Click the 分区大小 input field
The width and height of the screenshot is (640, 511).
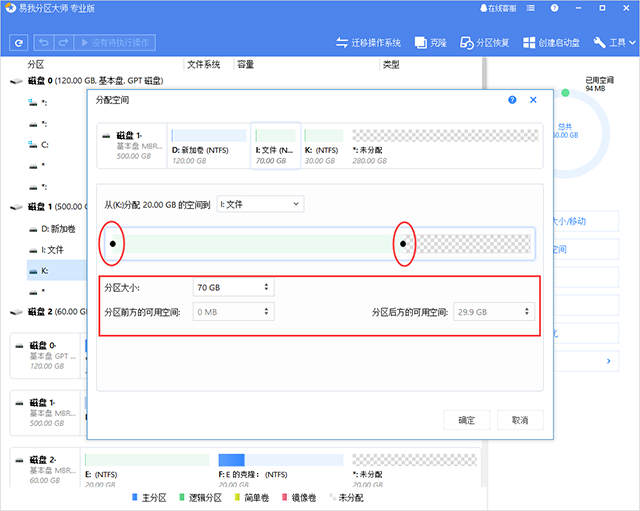tap(226, 287)
